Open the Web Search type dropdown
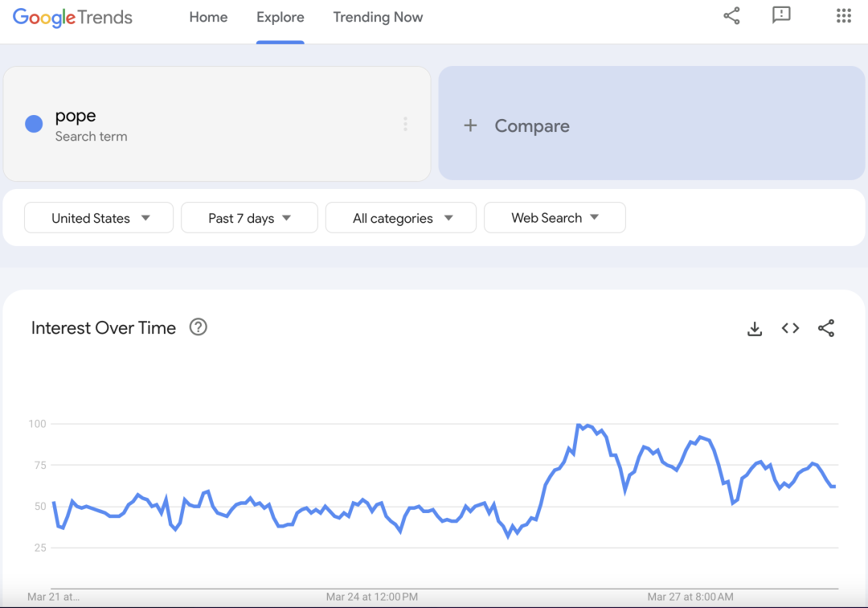Screen dimensions: 868x608 point(555,218)
